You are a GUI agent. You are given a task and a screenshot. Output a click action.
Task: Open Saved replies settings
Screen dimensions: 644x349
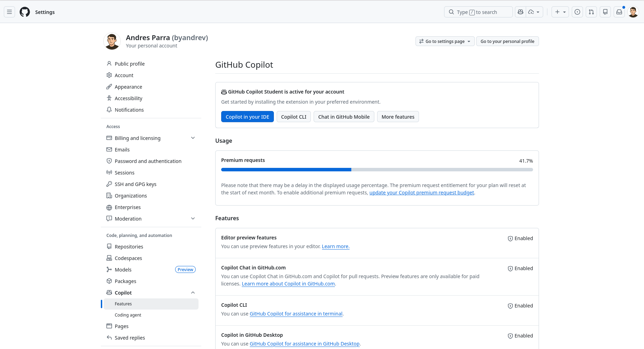tap(130, 337)
